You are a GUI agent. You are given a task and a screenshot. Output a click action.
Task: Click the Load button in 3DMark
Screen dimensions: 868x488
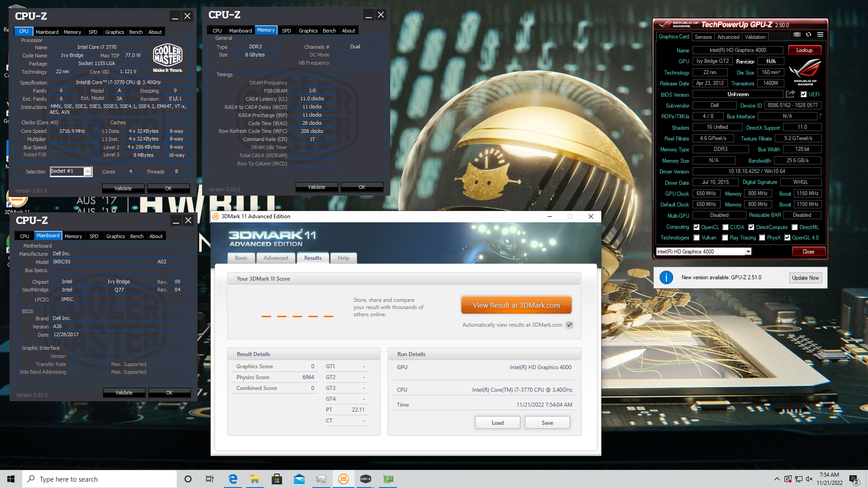(x=497, y=423)
